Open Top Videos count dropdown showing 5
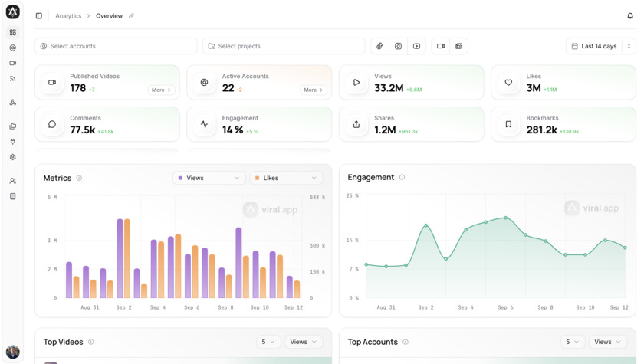This screenshot has width=644, height=364. click(268, 342)
